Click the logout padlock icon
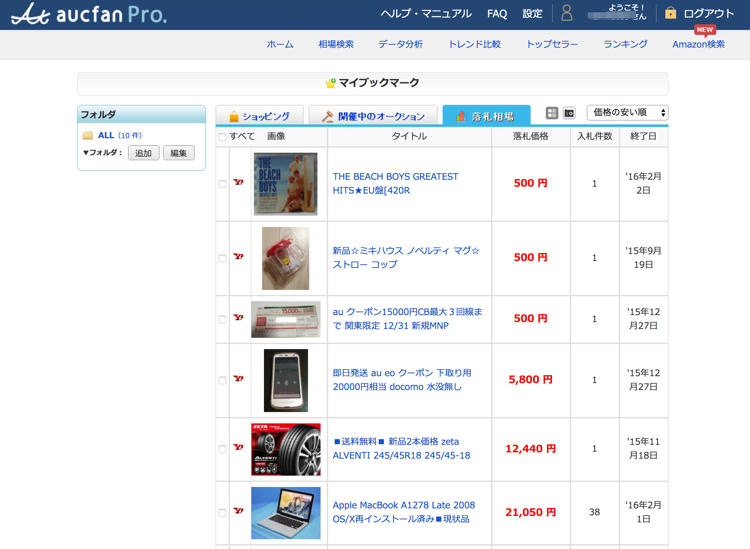The image size is (750, 549). point(670,13)
